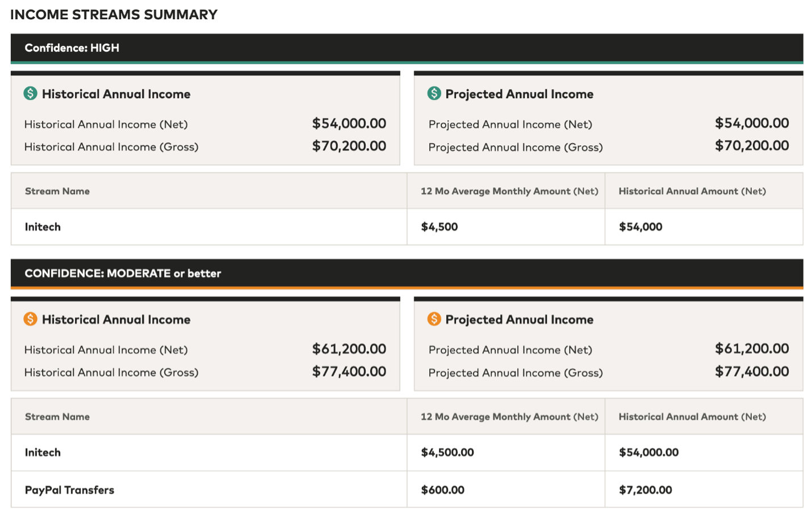The height and width of the screenshot is (518, 812).
Task: Select Initech in the HIGH confidence table
Action: pyautogui.click(x=43, y=227)
